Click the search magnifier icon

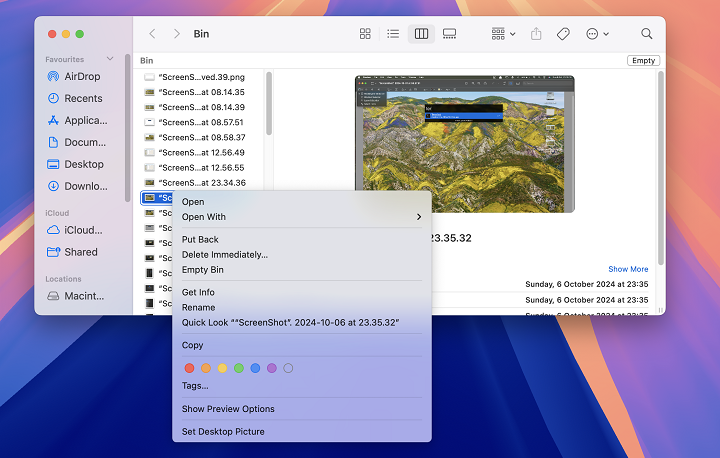point(647,34)
